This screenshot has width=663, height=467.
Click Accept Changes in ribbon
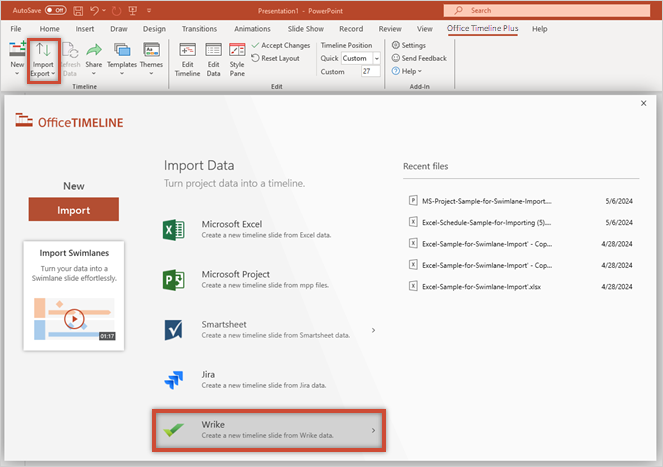pyautogui.click(x=281, y=45)
